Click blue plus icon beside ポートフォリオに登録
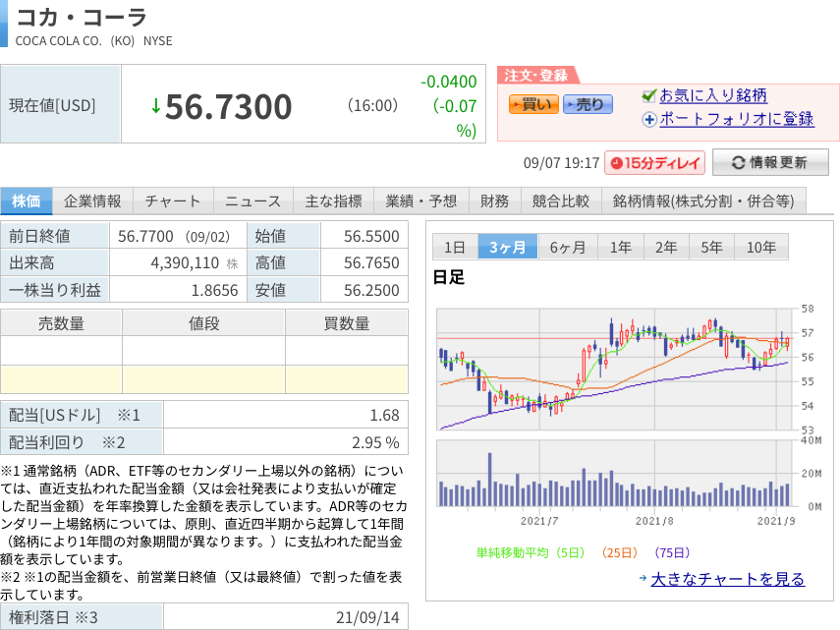Viewport: 840px width, 630px height. (649, 120)
